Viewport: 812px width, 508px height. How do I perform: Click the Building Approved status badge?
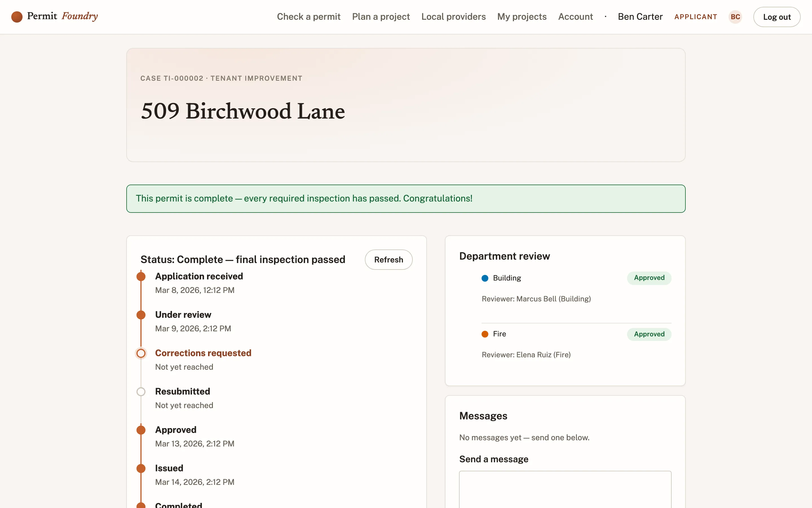[x=649, y=278]
